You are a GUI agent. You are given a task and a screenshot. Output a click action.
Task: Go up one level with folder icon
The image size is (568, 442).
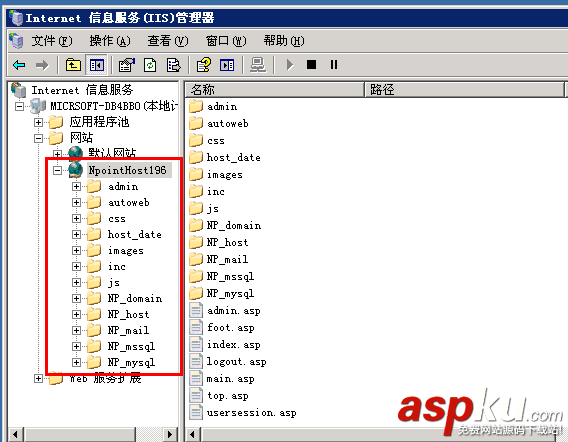tap(73, 65)
